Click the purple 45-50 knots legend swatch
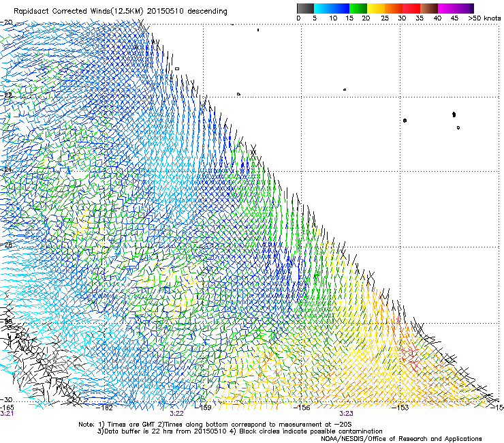 point(464,8)
